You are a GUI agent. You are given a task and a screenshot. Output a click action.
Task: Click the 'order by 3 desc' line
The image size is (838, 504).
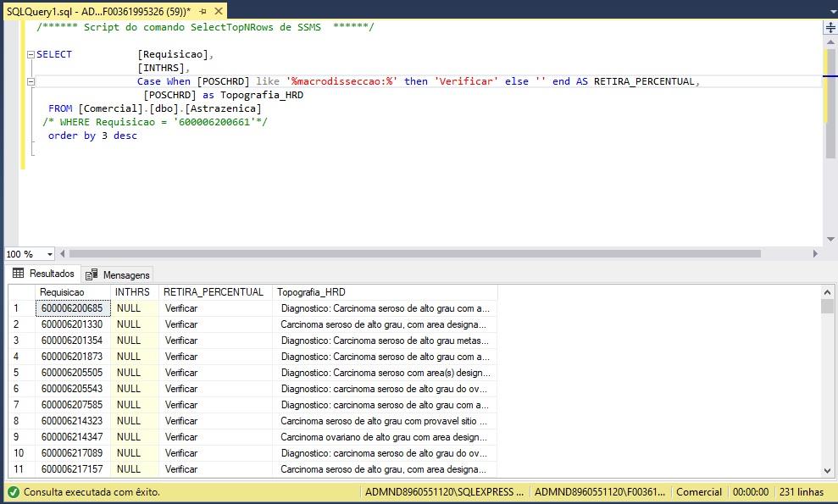pyautogui.click(x=92, y=136)
